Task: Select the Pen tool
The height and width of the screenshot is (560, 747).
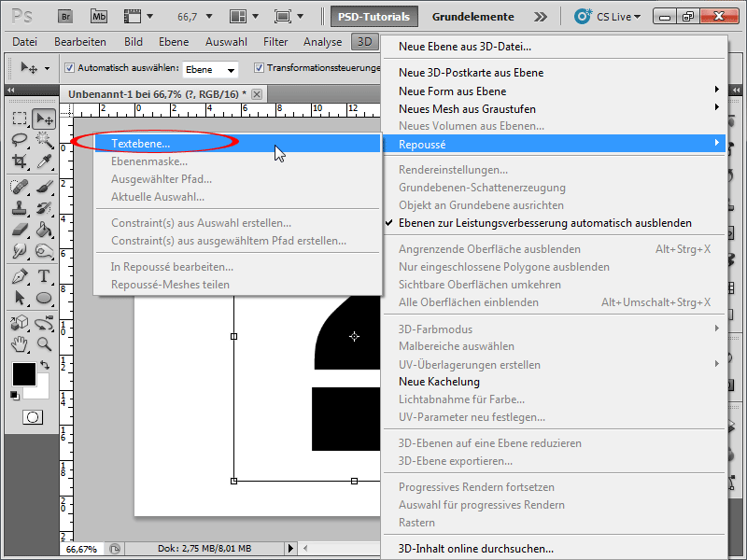Action: click(x=20, y=276)
